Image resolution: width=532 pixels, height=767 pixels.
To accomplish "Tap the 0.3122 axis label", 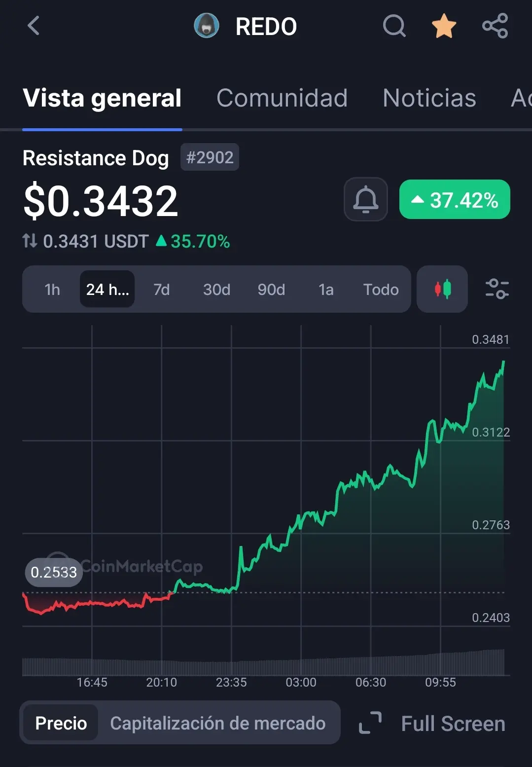I will click(491, 432).
